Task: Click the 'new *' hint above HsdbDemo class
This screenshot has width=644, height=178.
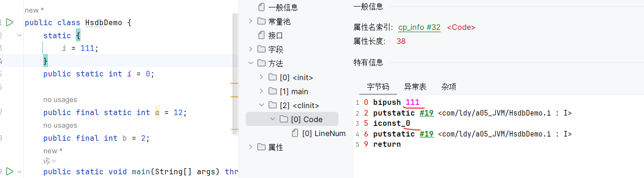Action: tap(34, 10)
